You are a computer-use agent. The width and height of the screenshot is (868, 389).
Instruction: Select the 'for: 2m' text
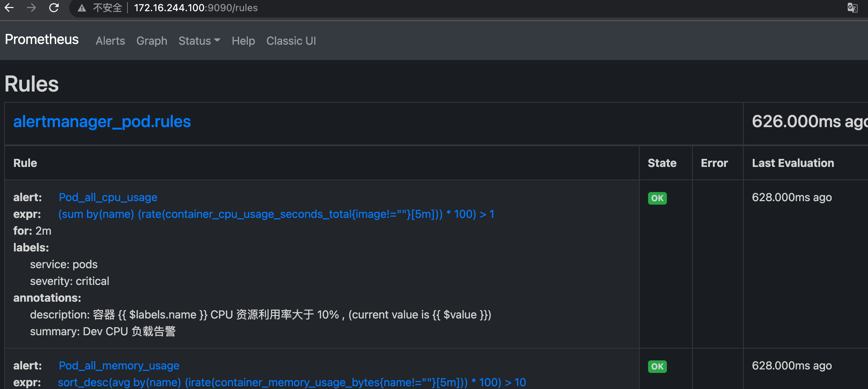[x=32, y=231]
